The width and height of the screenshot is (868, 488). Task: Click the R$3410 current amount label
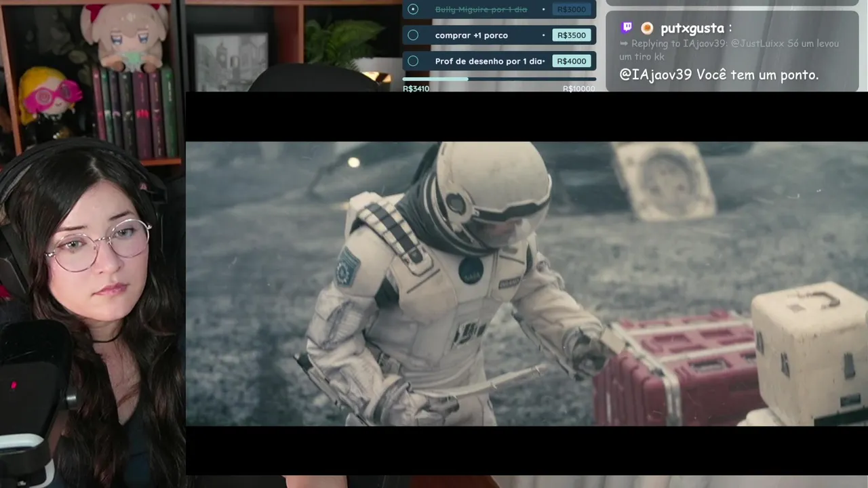click(x=416, y=89)
